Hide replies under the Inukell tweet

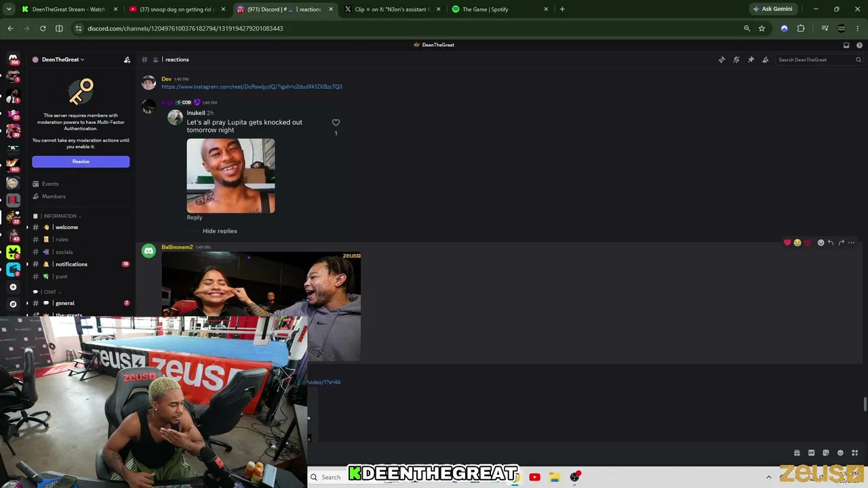[220, 231]
